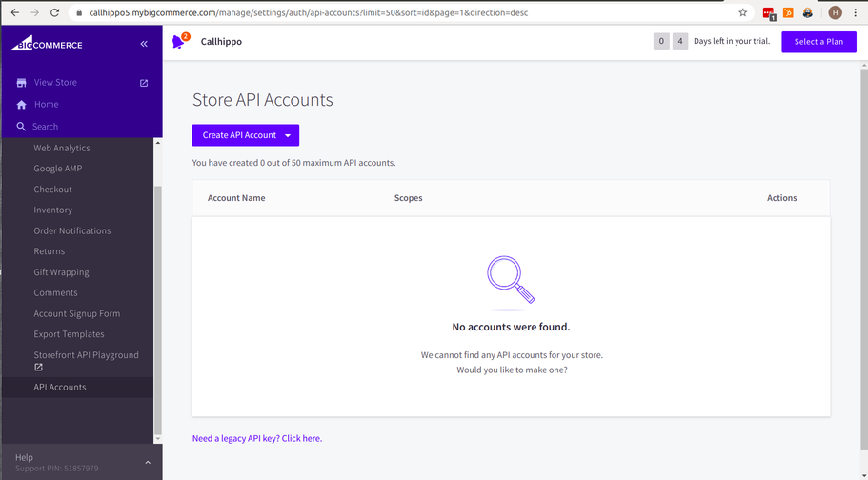
Task: Click the browser address bar URL
Action: coord(309,12)
